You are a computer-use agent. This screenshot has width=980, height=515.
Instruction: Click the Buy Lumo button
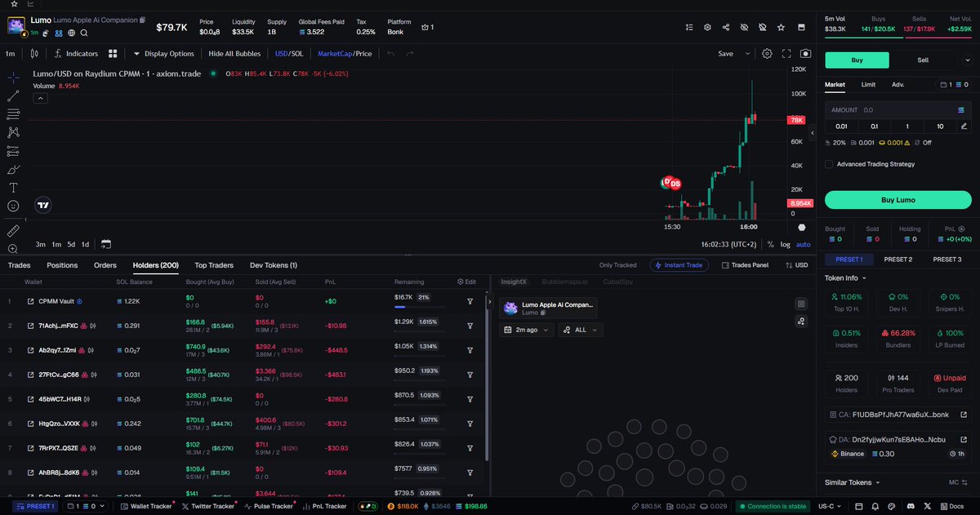[x=898, y=200]
